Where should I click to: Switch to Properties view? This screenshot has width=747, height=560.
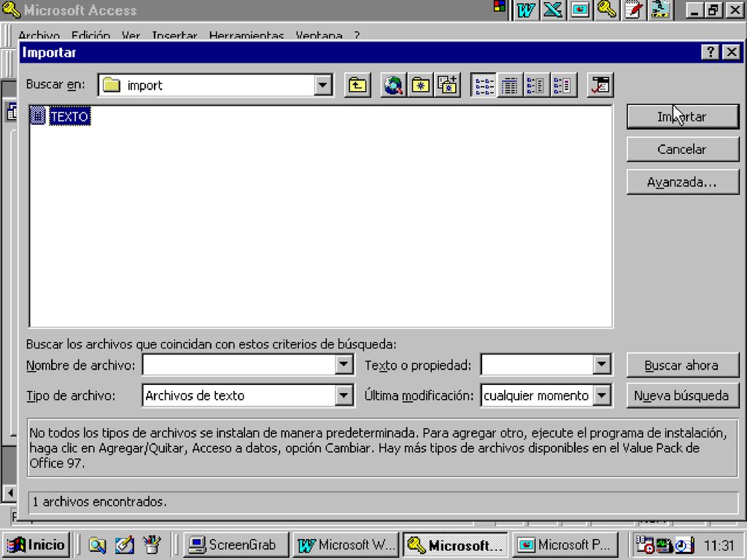coord(536,85)
